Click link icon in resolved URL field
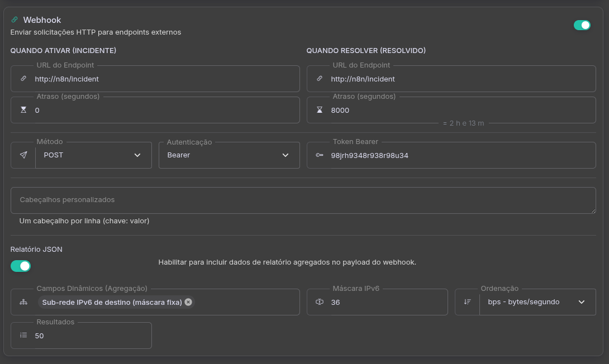 (320, 79)
